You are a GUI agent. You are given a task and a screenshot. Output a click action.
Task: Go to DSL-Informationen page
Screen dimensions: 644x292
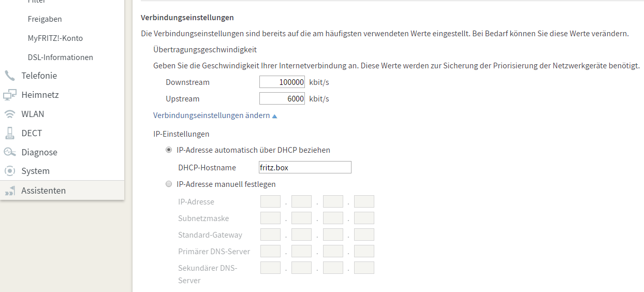(61, 57)
